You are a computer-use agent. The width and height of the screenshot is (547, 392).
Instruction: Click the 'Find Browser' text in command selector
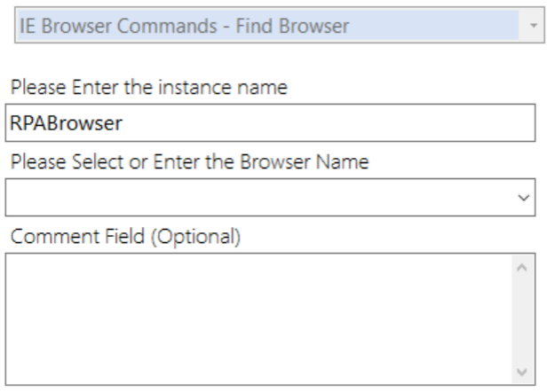tap(304, 28)
